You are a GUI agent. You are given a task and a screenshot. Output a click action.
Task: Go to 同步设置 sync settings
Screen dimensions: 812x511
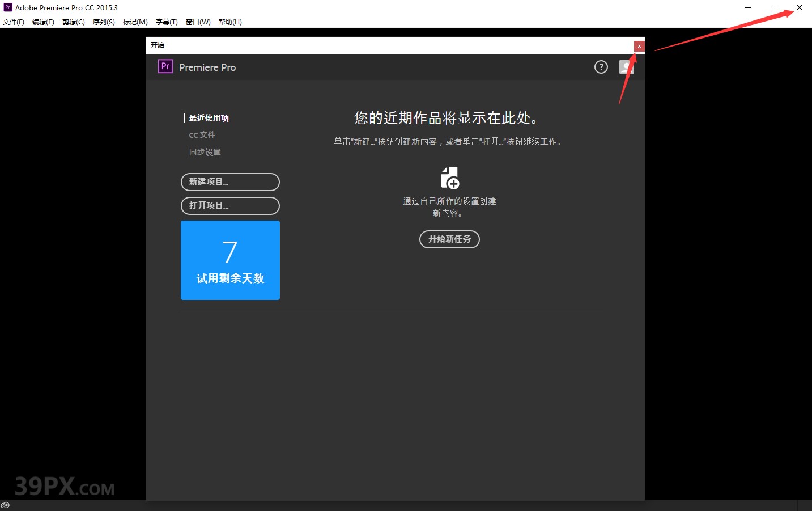205,152
